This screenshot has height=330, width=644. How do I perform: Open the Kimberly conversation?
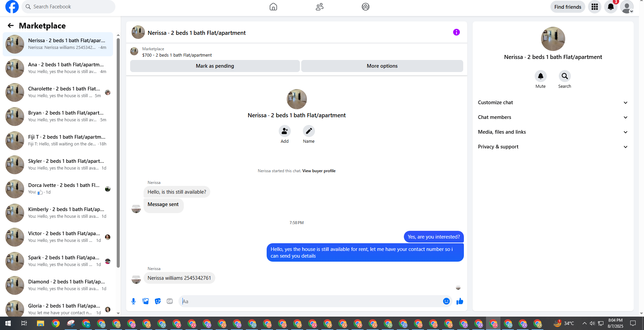coord(58,213)
